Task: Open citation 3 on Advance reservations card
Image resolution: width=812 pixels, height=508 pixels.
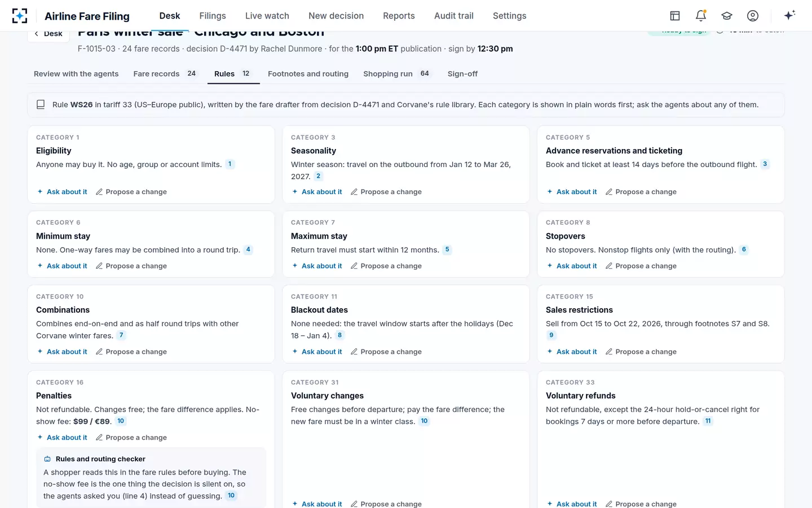Action: click(x=765, y=164)
